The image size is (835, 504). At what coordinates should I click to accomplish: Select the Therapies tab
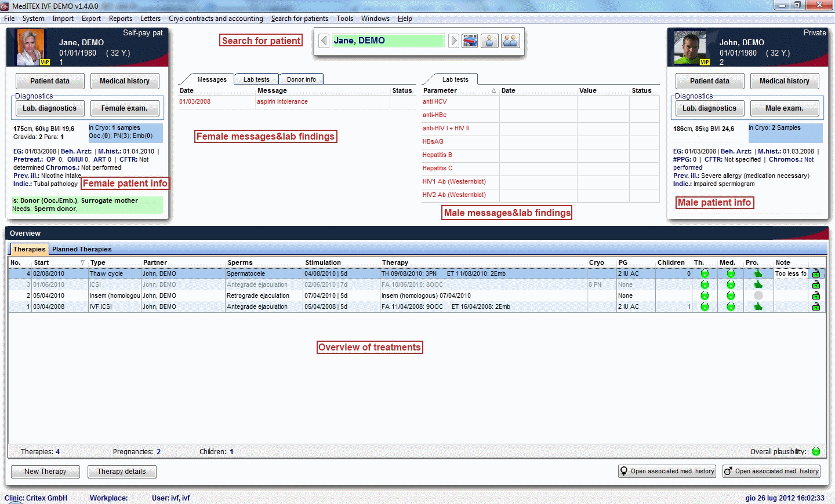(30, 249)
